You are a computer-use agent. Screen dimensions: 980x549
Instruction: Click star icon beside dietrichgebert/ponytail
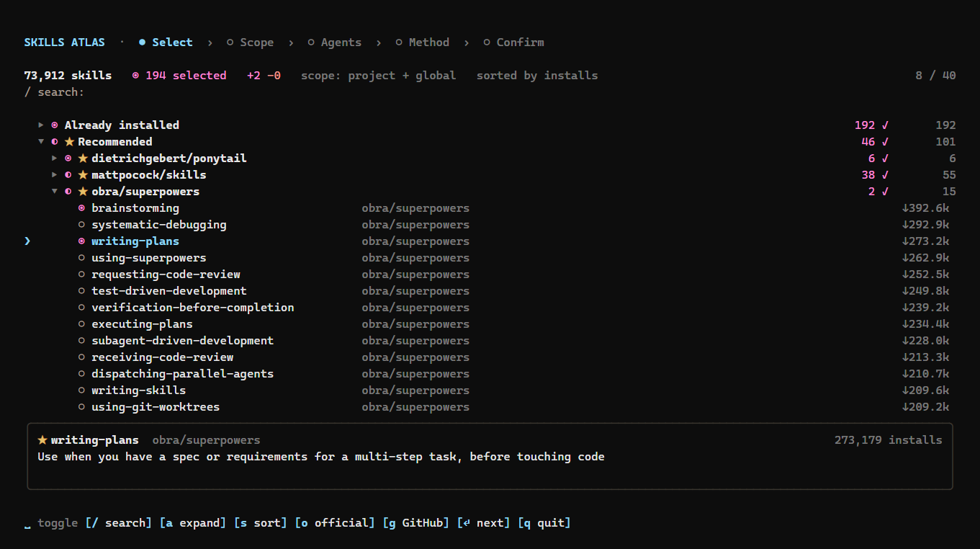click(83, 159)
